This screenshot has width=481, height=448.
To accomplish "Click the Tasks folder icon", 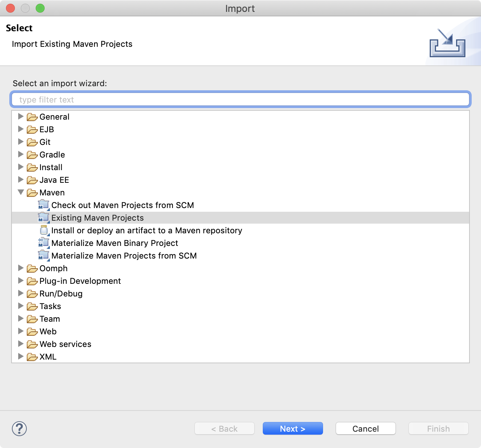I will (32, 306).
